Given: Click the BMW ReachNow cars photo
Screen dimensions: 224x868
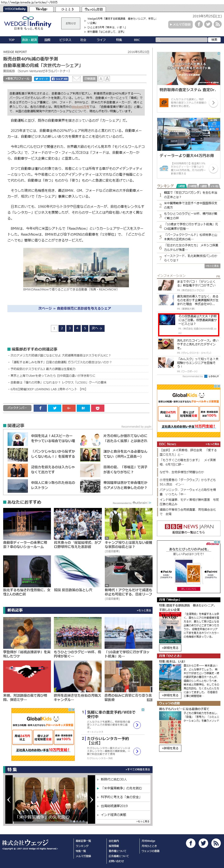Looking at the screenshot, I should [76, 267].
